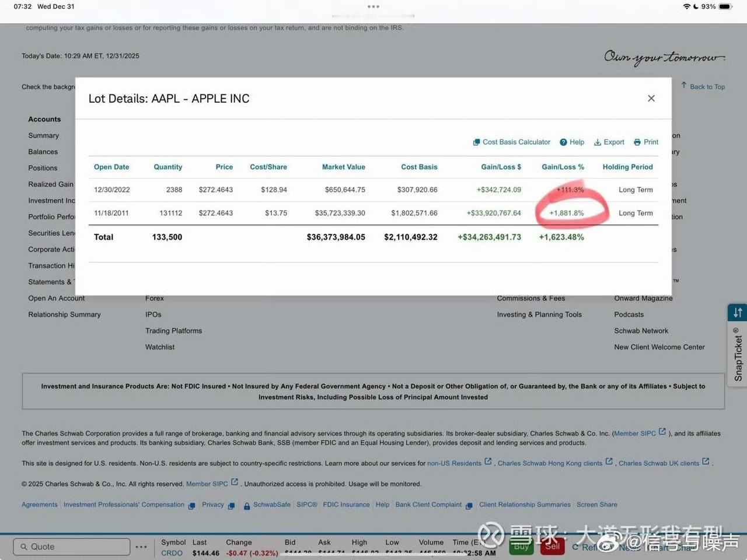Close the Lot Details dialog
The image size is (747, 560).
coord(651,99)
